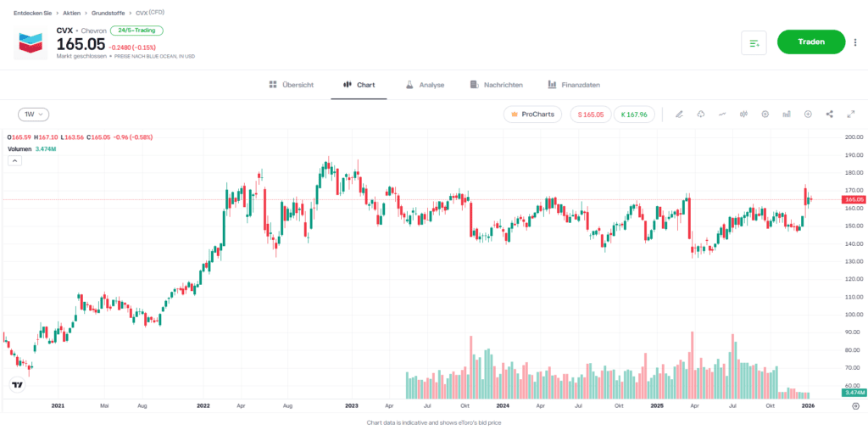Open the line compare icon
Viewport: 868px width, 430px height.
722,114
